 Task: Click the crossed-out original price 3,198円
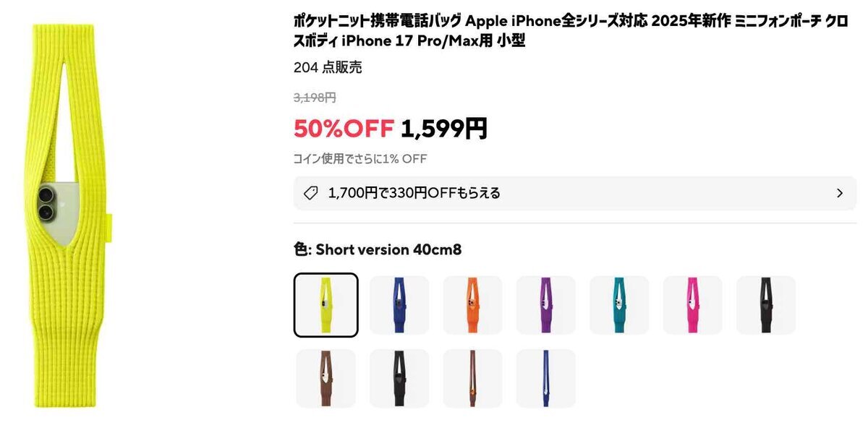312,97
